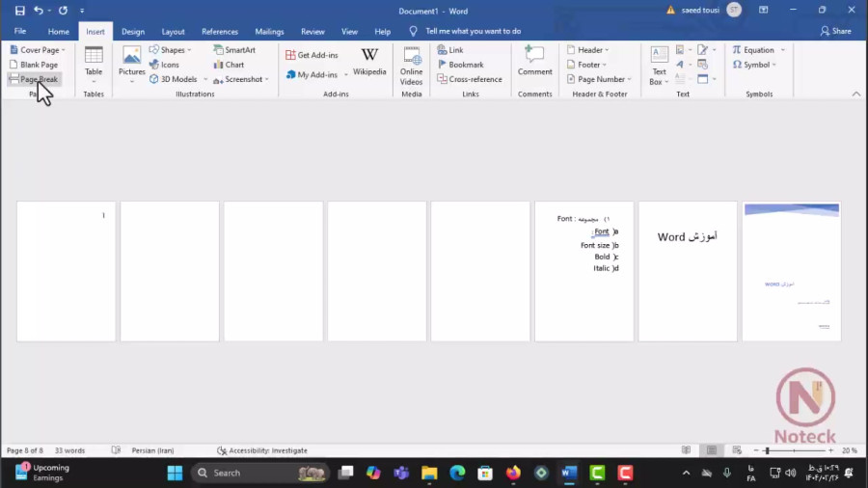
Task: Click the WordArt icon
Action: tap(680, 65)
